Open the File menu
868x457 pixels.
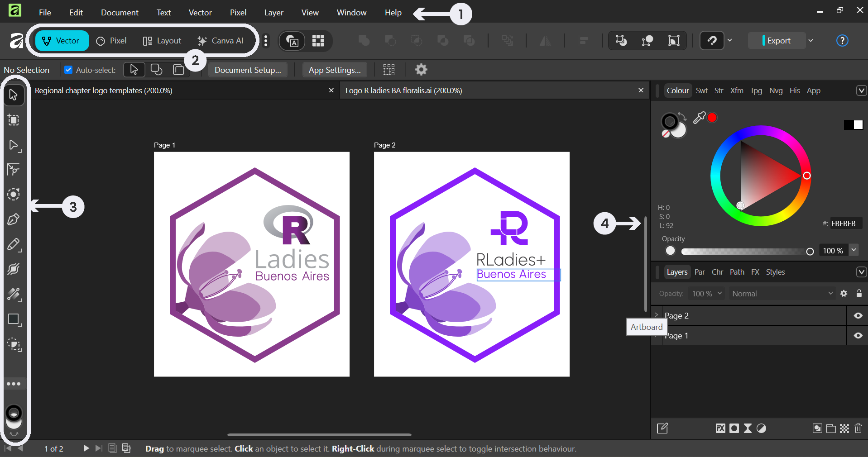45,13
